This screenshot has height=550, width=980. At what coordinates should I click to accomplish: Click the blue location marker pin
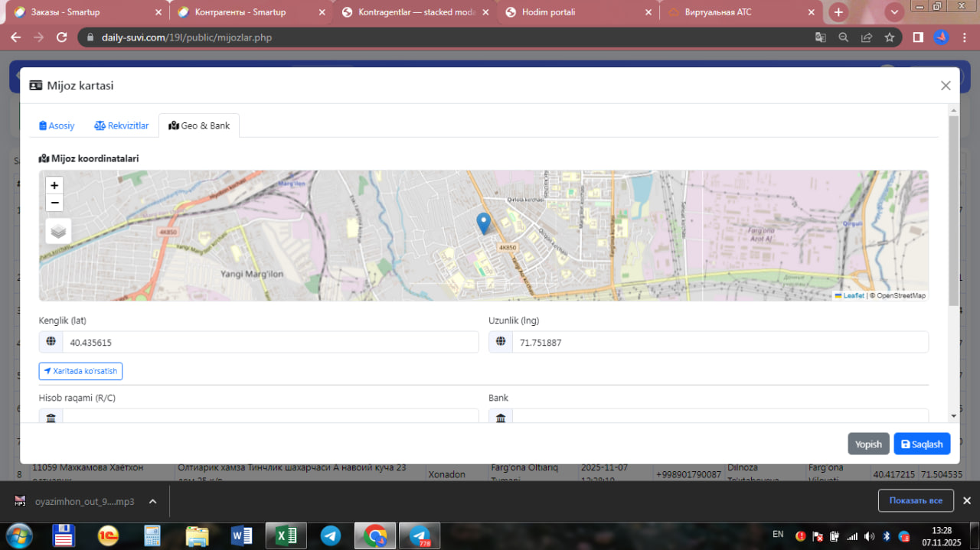click(483, 223)
